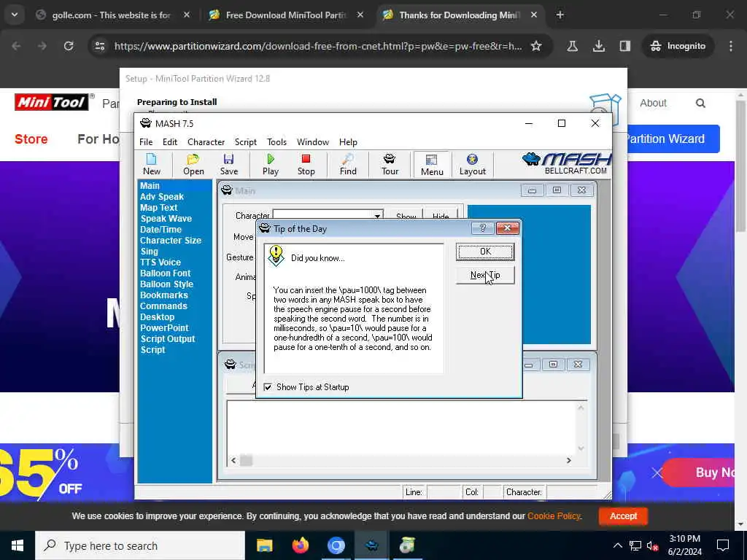This screenshot has height=560, width=747.
Task: Select Script Output in the sidebar
Action: tap(167, 339)
